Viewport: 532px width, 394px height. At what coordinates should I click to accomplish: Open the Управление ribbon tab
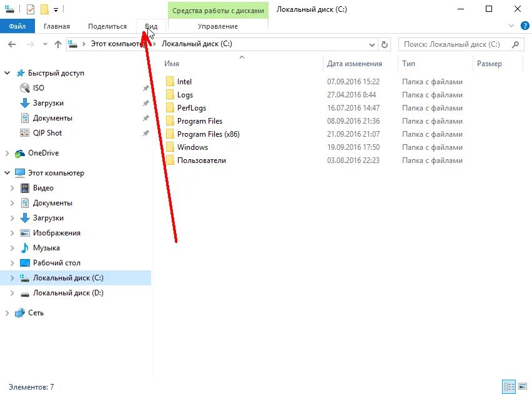218,26
